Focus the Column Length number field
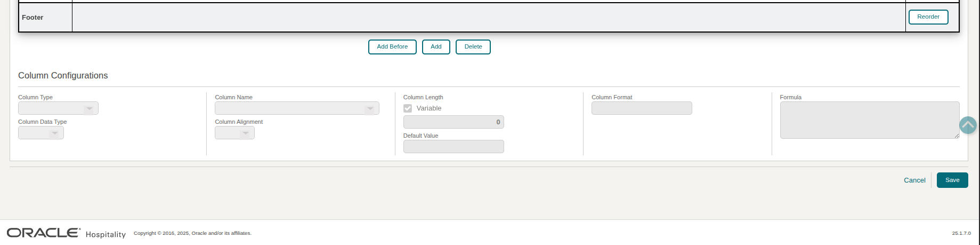 pos(453,122)
